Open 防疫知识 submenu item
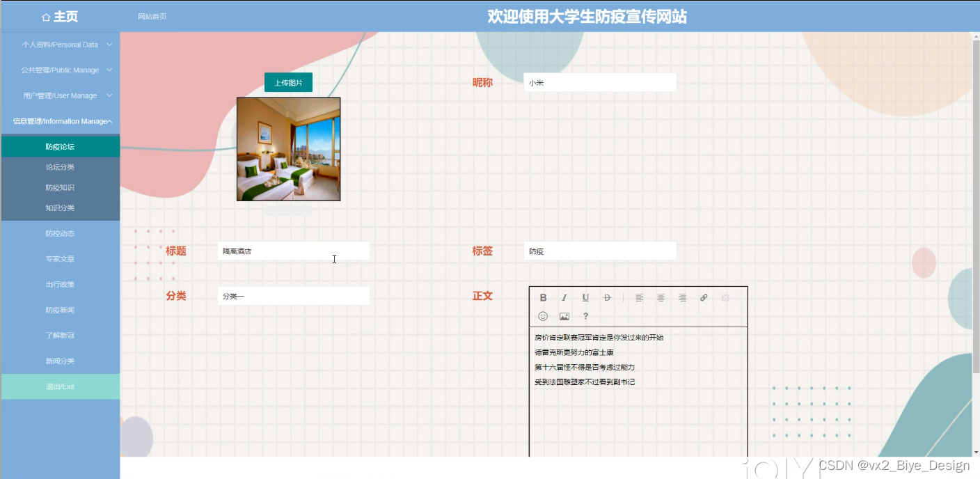980x479 pixels. point(61,187)
